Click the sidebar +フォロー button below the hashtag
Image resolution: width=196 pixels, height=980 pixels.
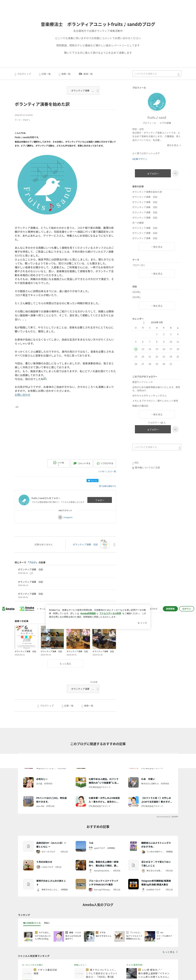(153, 173)
